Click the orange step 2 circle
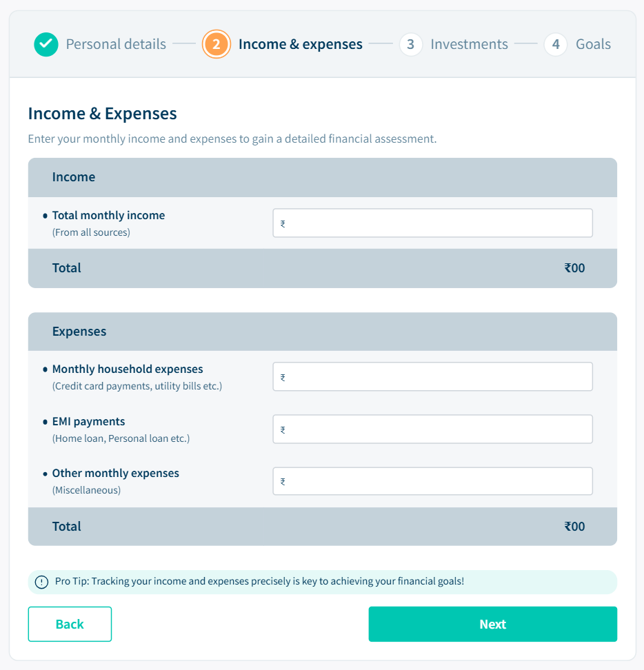Image resolution: width=644 pixels, height=670 pixels. pyautogui.click(x=216, y=45)
